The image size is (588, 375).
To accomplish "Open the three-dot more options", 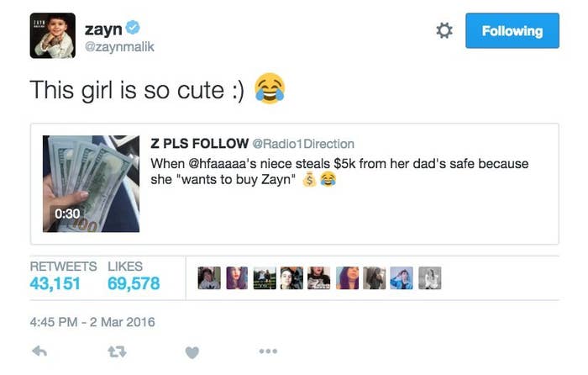I will click(268, 351).
